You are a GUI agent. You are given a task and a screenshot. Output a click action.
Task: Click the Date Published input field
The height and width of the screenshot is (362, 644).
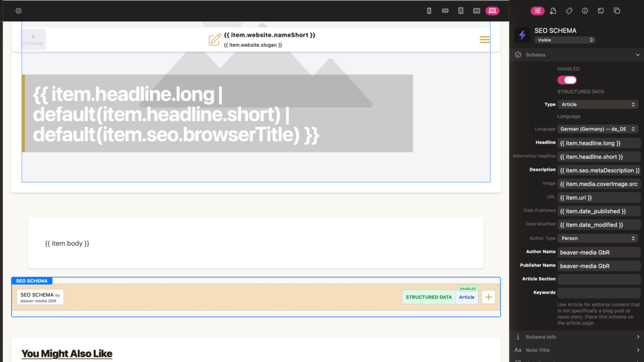click(x=599, y=211)
